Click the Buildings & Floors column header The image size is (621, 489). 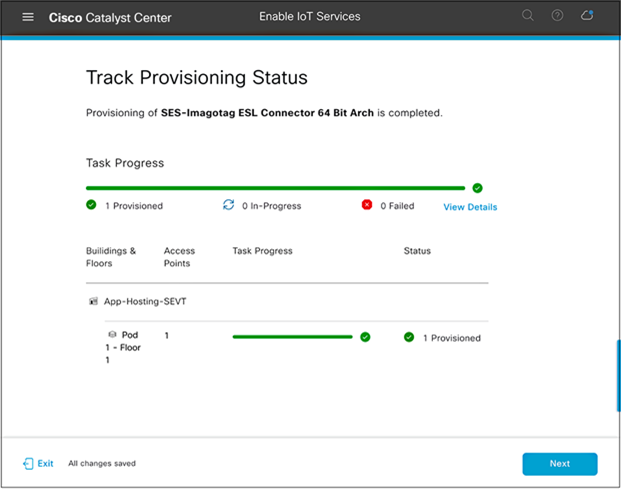[x=111, y=257]
